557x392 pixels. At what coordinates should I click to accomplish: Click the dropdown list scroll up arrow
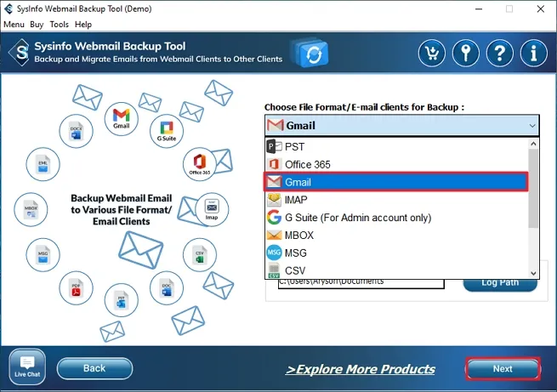pyautogui.click(x=533, y=144)
